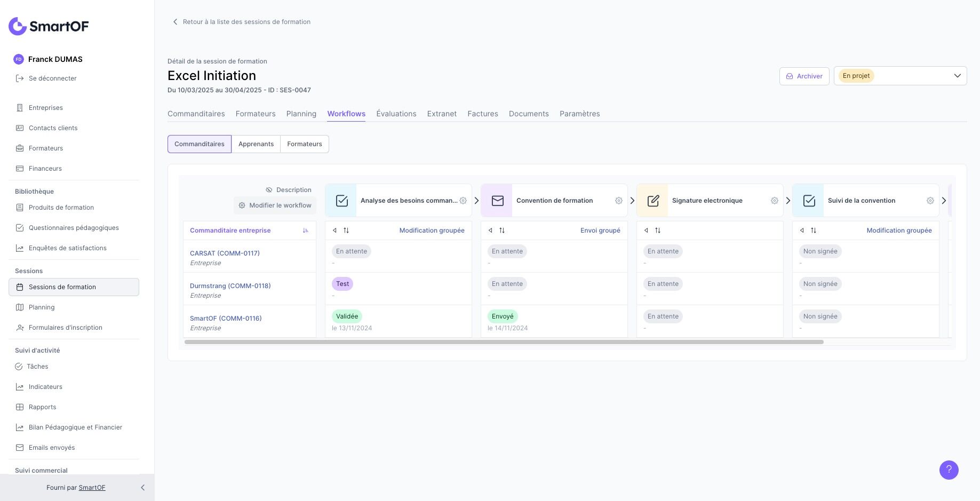Follow the SmartOF link in the footer

coord(92,488)
